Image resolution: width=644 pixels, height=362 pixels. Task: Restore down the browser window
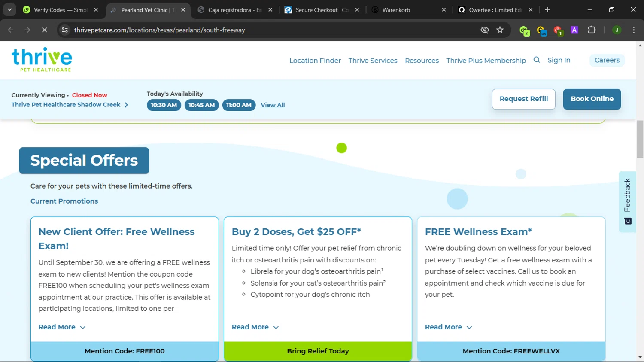point(611,9)
